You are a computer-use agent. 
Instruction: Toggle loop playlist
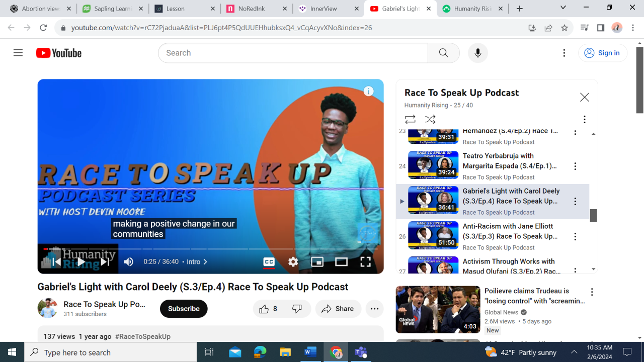coord(410,119)
